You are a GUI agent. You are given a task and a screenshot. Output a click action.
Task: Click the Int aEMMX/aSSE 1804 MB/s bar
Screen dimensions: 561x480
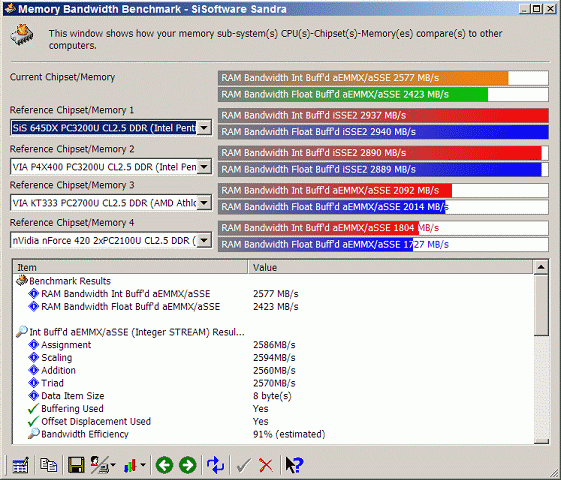(383, 228)
